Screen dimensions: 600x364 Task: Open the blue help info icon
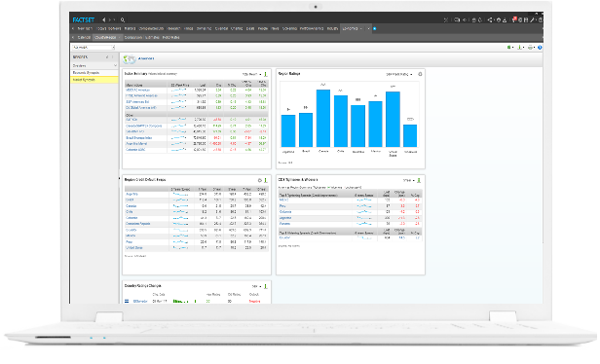(540, 48)
